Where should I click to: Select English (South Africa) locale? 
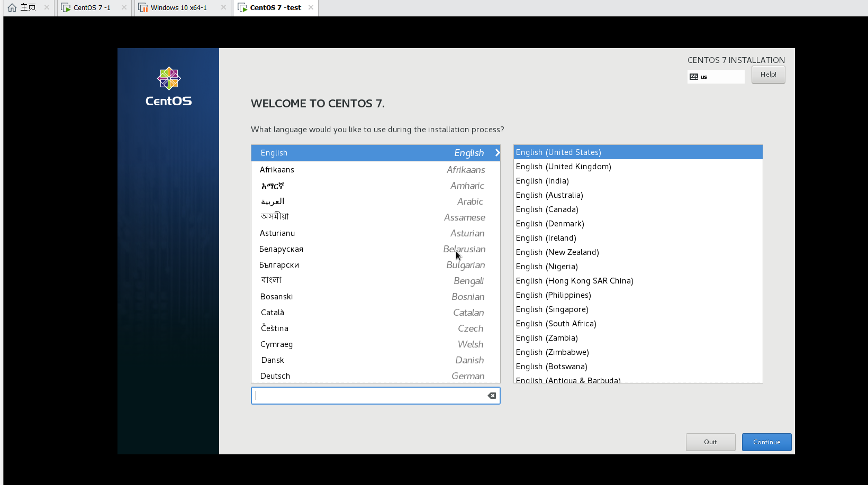click(638, 324)
